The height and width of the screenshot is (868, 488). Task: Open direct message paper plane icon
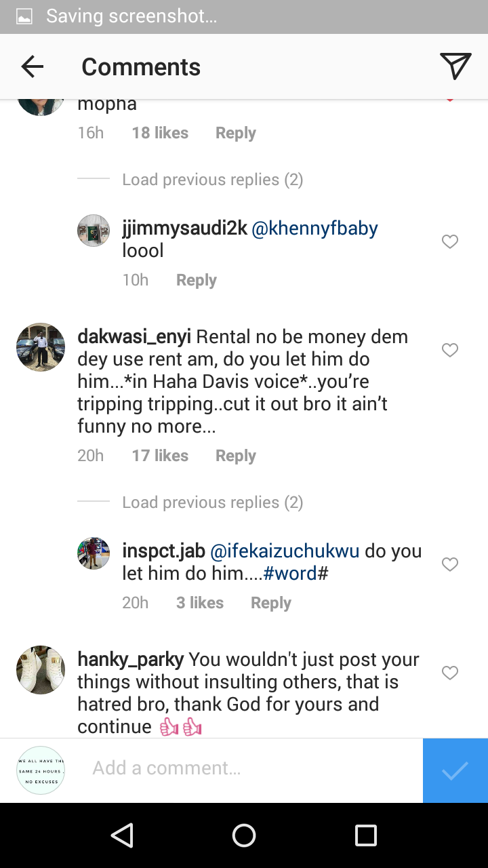tap(455, 66)
